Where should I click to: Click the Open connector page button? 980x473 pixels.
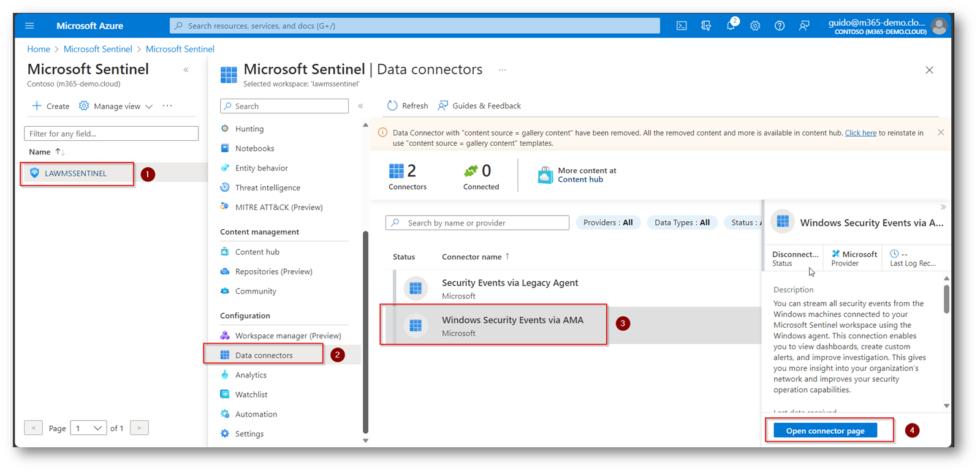[x=825, y=431]
